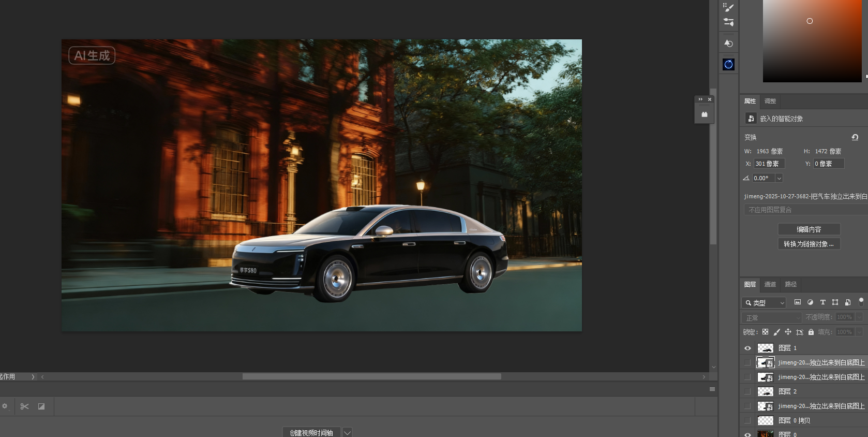The width and height of the screenshot is (868, 437).
Task: Click the scissors icon in timeline panel
Action: pyautogui.click(x=24, y=406)
